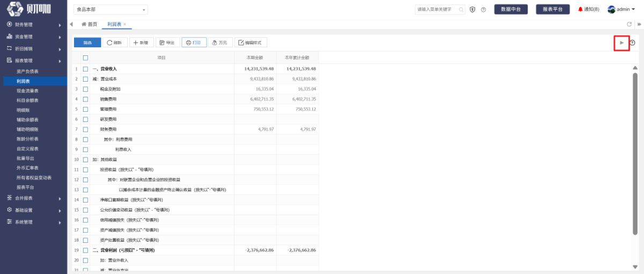Click the tab-bar reload icon
This screenshot has height=274, width=644.
pos(630,25)
